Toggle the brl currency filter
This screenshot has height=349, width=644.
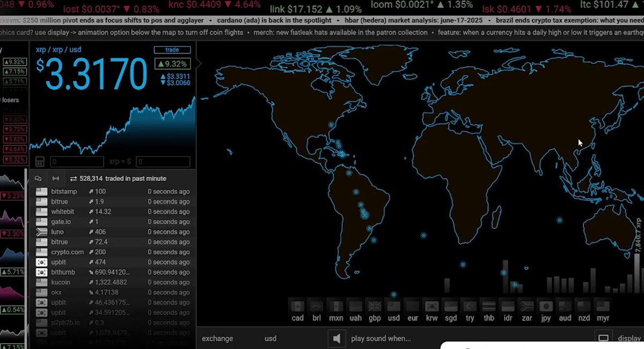[317, 311]
